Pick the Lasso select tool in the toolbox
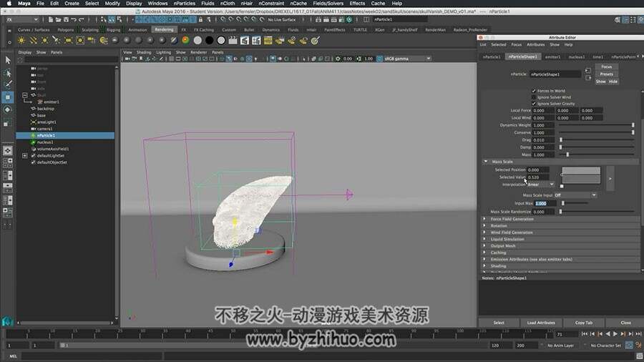644x362 pixels. [7, 73]
